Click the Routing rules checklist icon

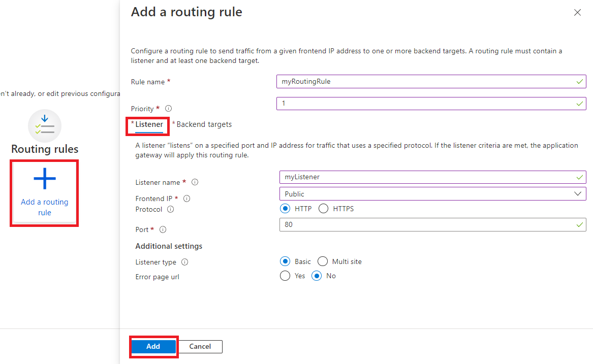pos(44,125)
